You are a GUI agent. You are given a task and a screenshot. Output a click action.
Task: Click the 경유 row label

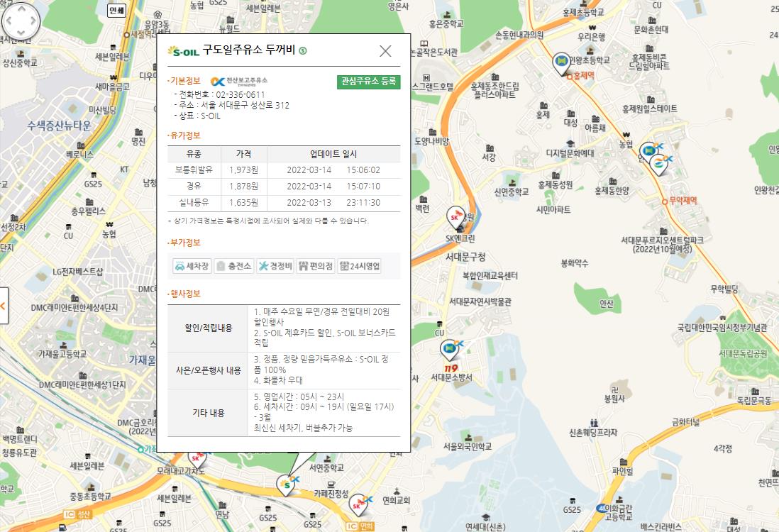coord(194,186)
